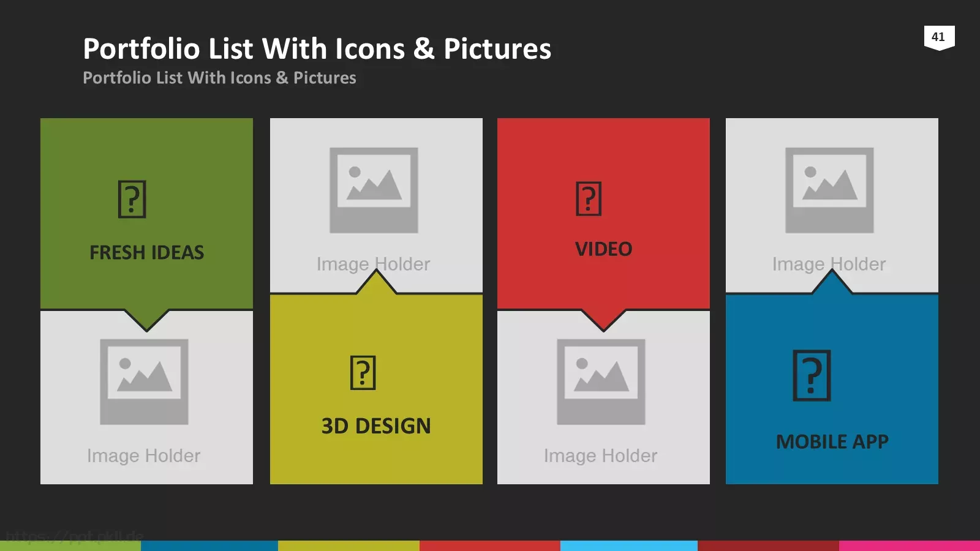
Task: Select the main slide title text
Action: pyautogui.click(x=317, y=48)
